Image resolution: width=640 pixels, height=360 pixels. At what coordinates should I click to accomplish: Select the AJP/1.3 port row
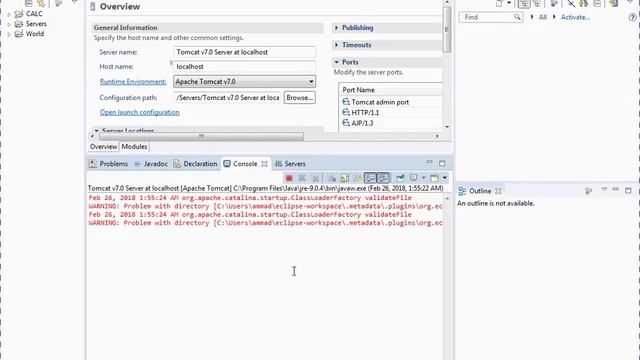[391, 123]
